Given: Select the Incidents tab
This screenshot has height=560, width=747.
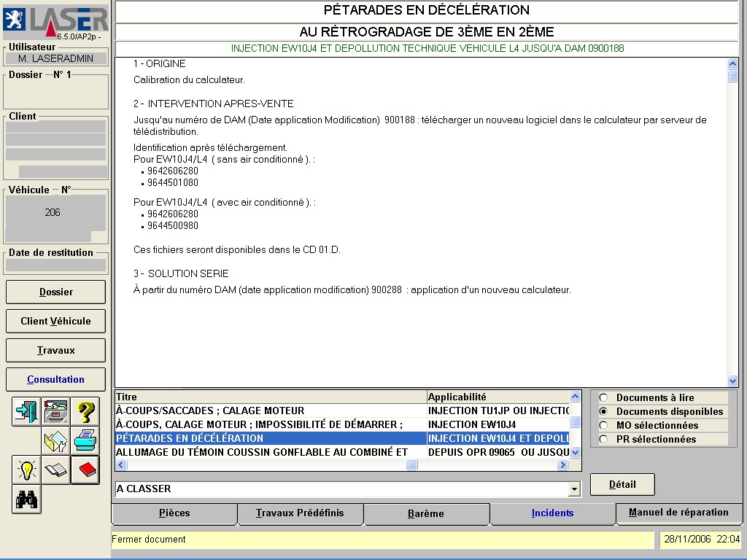Looking at the screenshot, I should tap(553, 513).
